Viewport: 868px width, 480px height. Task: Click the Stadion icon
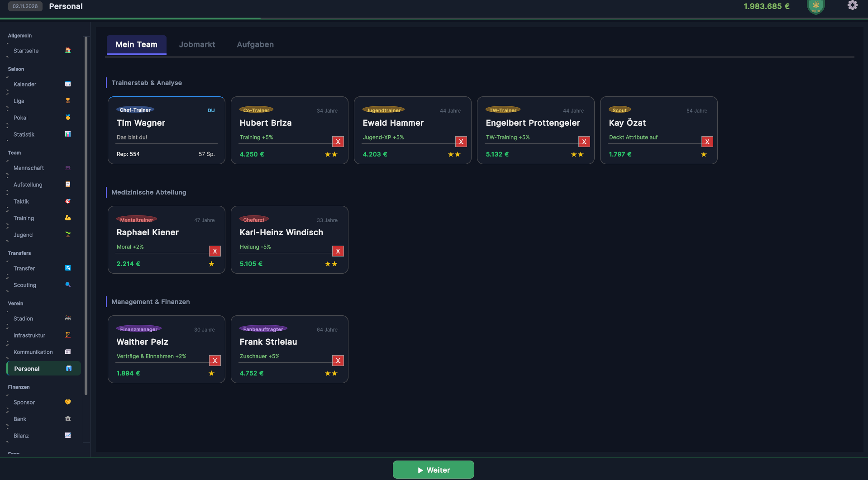click(68, 318)
